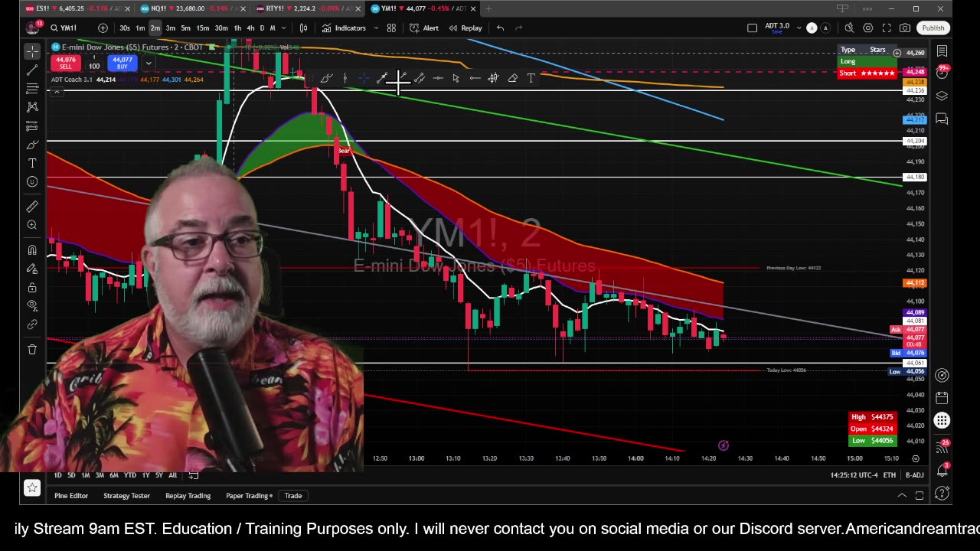Open the Fibonacci tools in left toolbar

[x=32, y=89]
